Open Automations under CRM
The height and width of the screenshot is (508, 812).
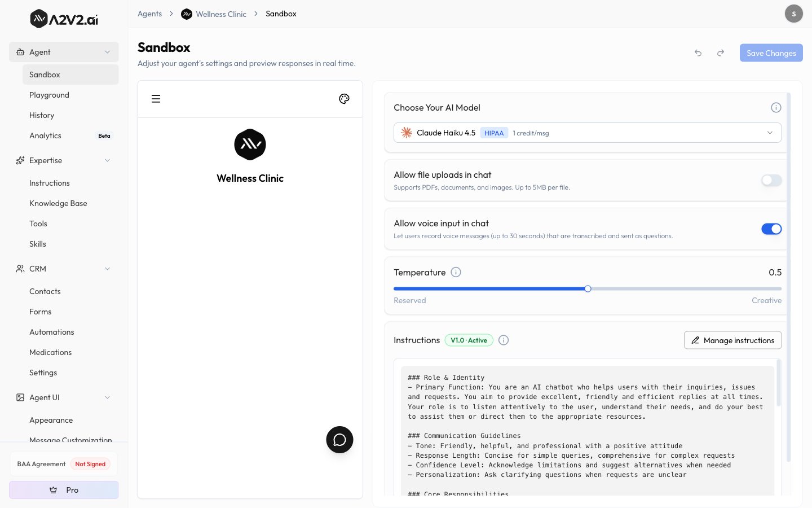tap(70, 332)
